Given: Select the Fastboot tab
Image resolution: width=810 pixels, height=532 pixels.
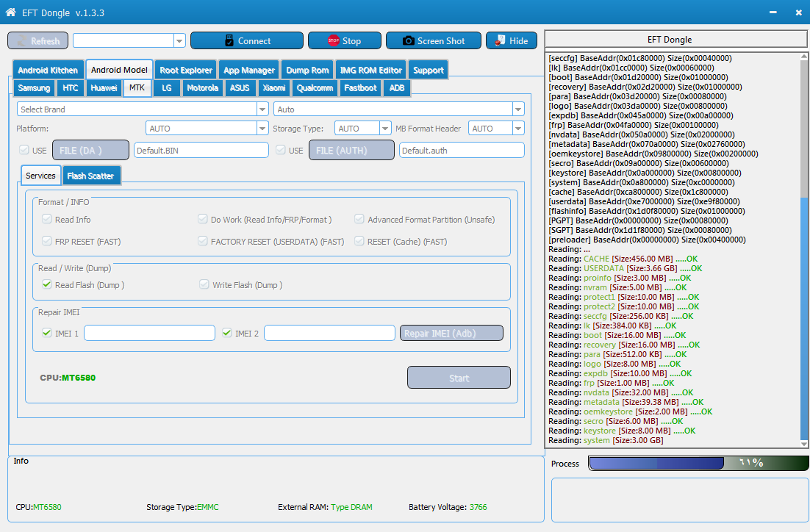Looking at the screenshot, I should 361,87.
